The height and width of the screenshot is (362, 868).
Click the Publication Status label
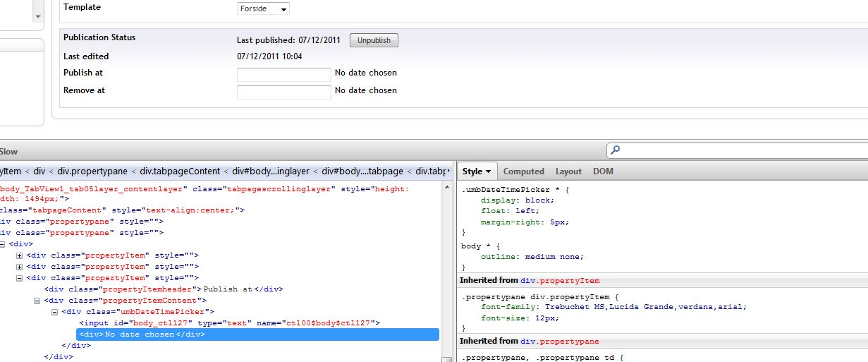coord(99,37)
